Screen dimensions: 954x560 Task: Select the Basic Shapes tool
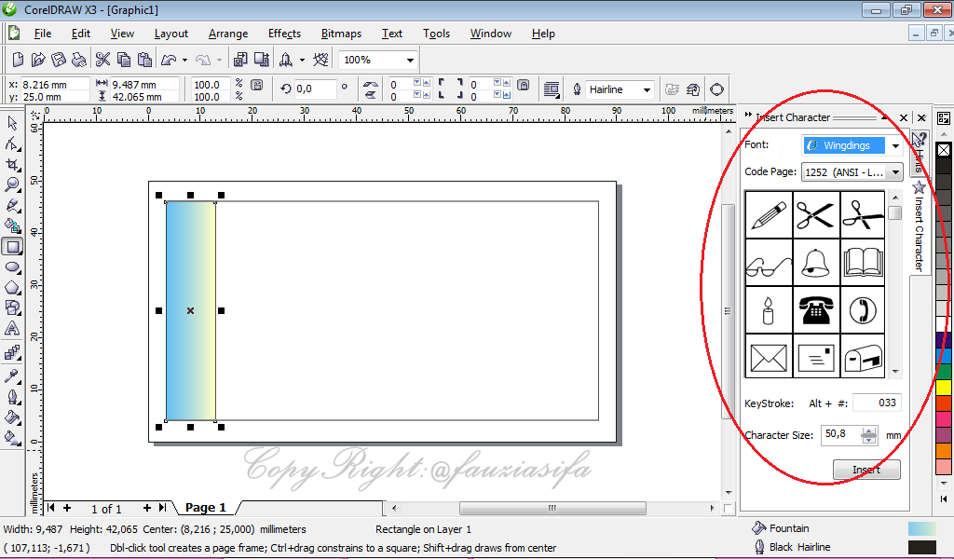[12, 308]
